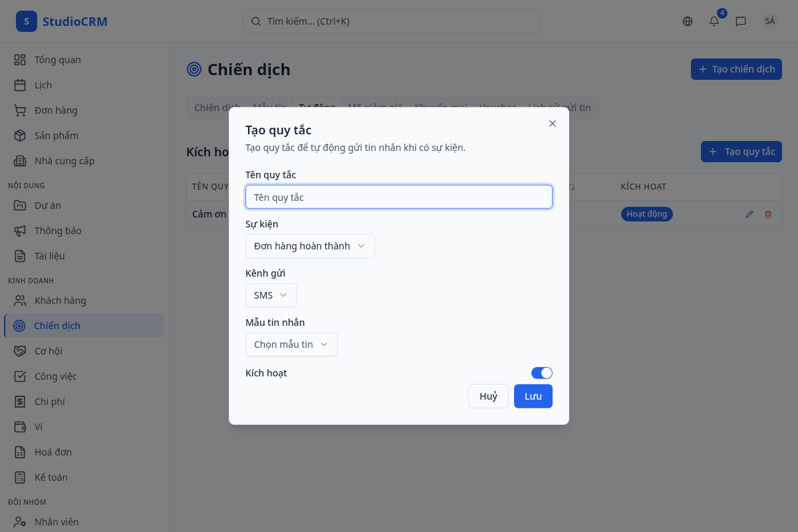Expand the Kênh gửi SMS dropdown
The width and height of the screenshot is (798, 532).
pos(271,295)
